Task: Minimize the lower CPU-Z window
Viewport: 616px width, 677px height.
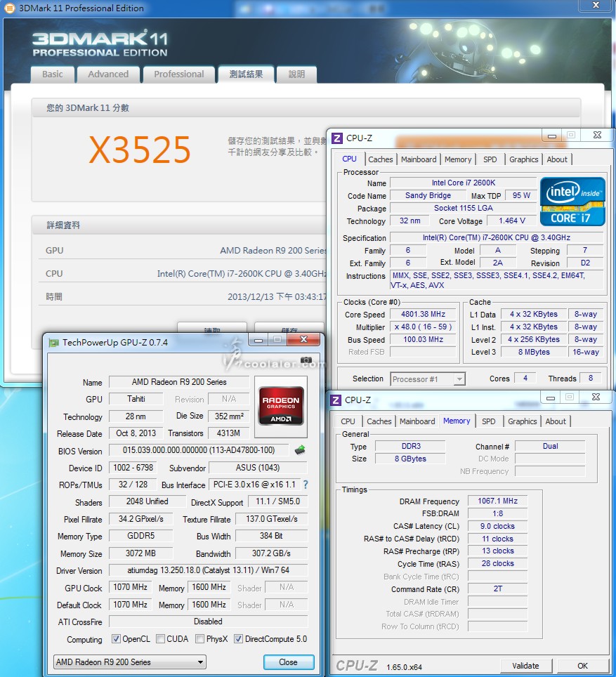Action: (x=551, y=397)
